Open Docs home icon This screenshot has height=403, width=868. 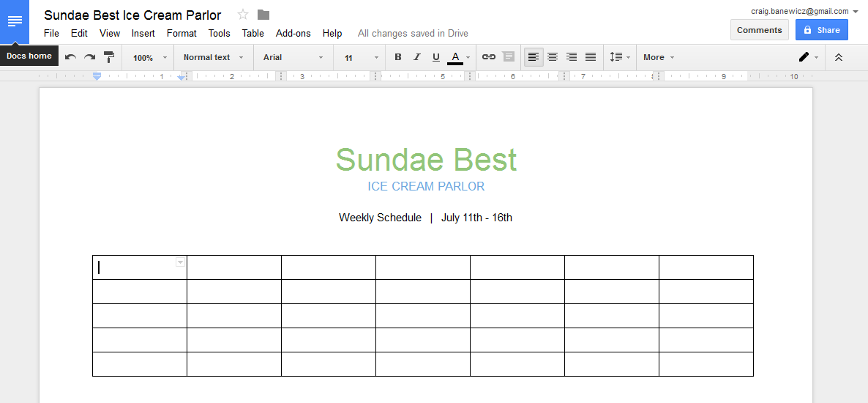[x=15, y=21]
